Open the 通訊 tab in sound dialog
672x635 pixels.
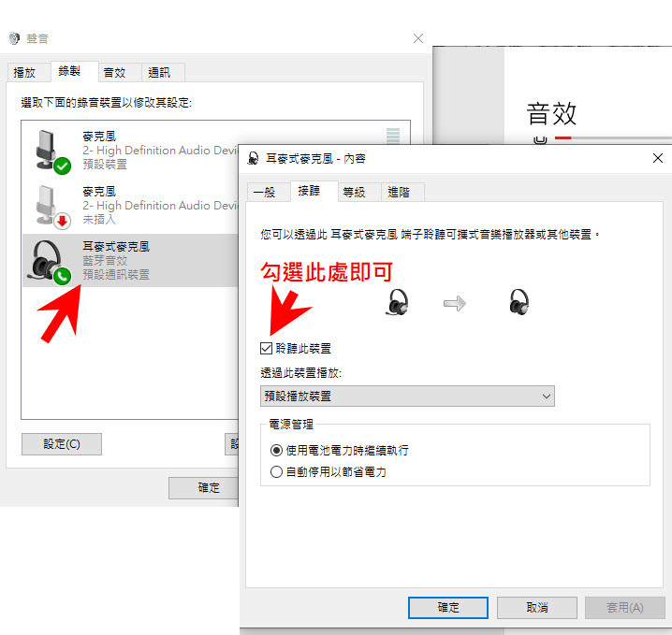[x=159, y=72]
